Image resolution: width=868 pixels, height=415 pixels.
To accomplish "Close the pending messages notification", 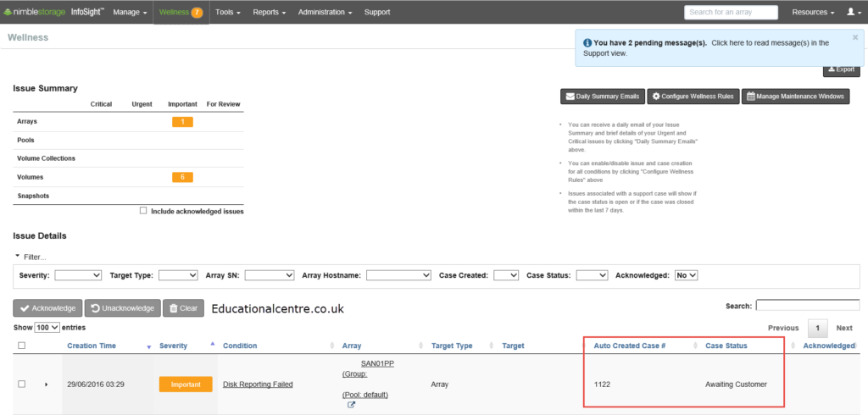I will 855,37.
